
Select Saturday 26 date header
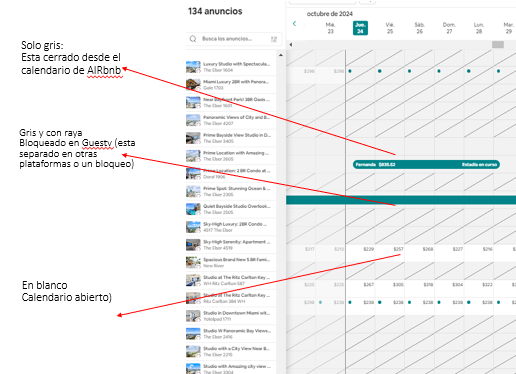click(419, 28)
